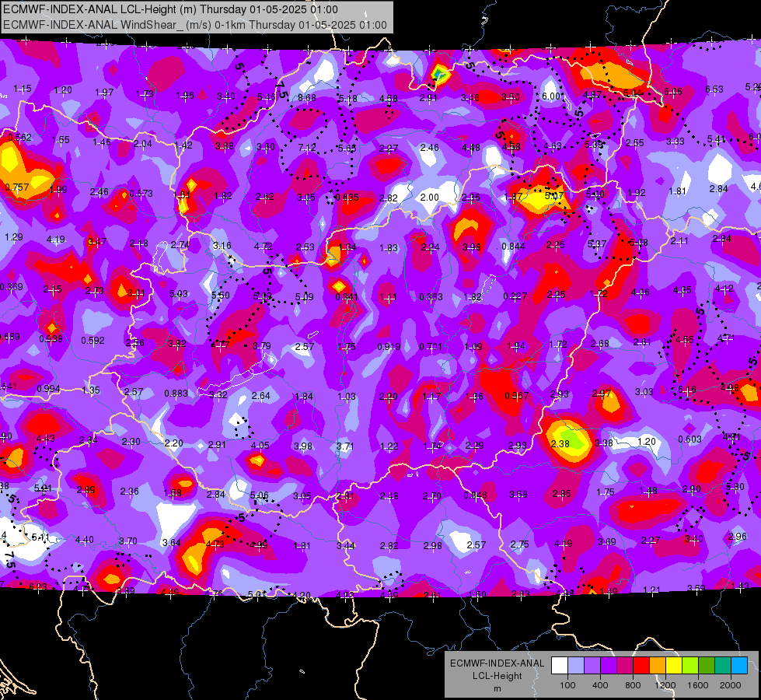This screenshot has height=700, width=761.
Task: Click the 400 label under the legend
Action: tap(600, 685)
